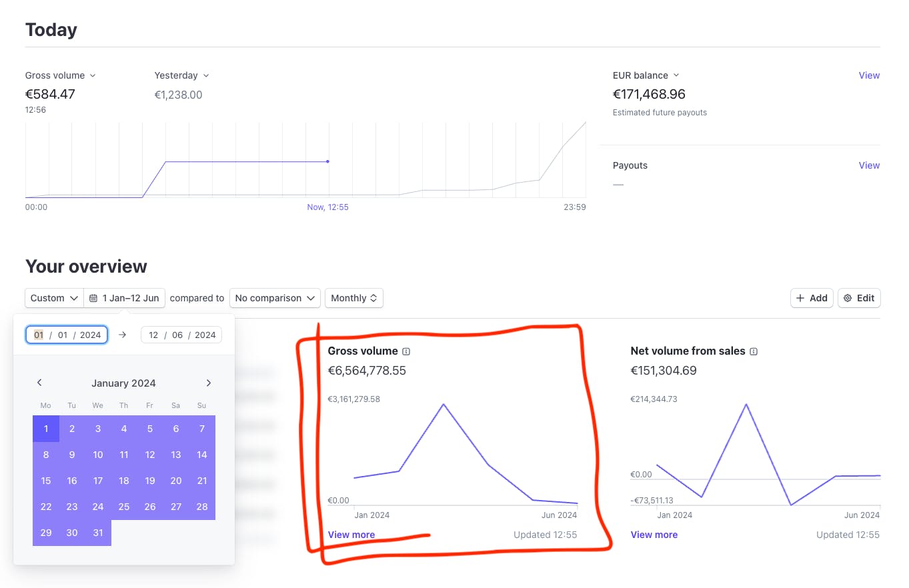The image size is (909, 588).
Task: Click the data point on today's gross volume chart
Action: coord(327,161)
